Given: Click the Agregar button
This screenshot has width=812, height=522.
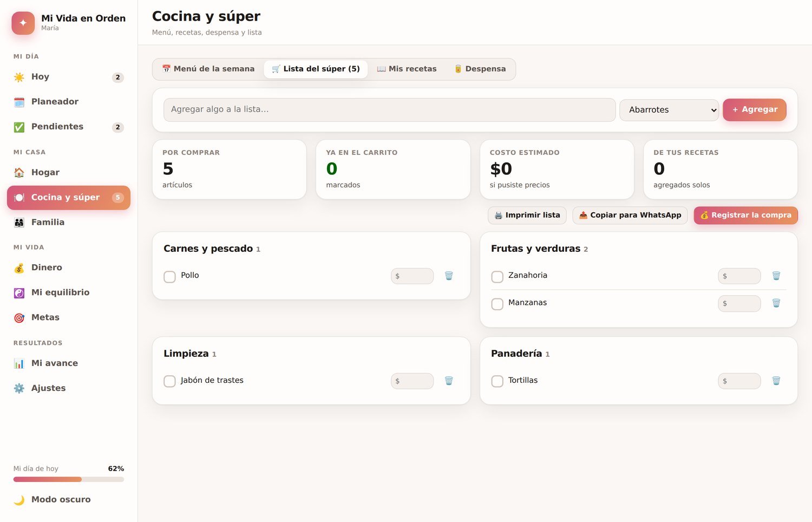Looking at the screenshot, I should (x=755, y=110).
